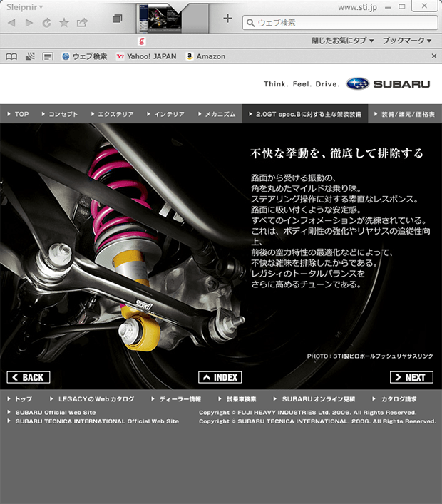Select the メカニズム navigation tab
The height and width of the screenshot is (504, 442).
[217, 114]
